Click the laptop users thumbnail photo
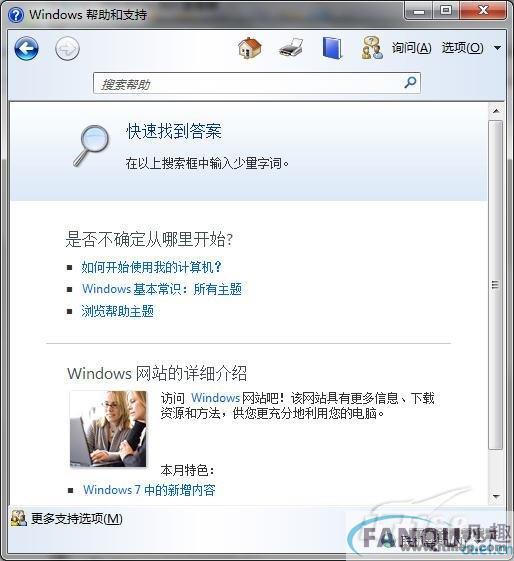 pyautogui.click(x=108, y=429)
